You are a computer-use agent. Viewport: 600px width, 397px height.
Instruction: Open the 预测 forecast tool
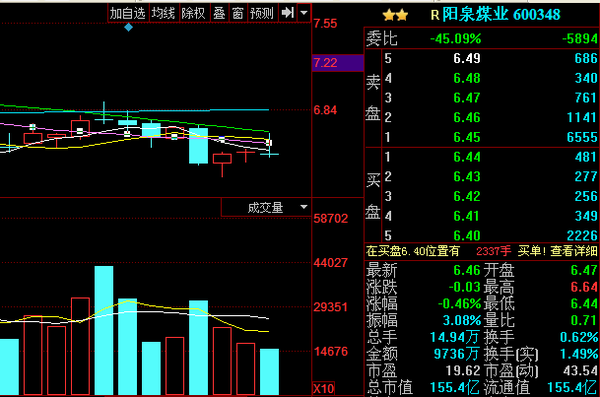(x=262, y=13)
